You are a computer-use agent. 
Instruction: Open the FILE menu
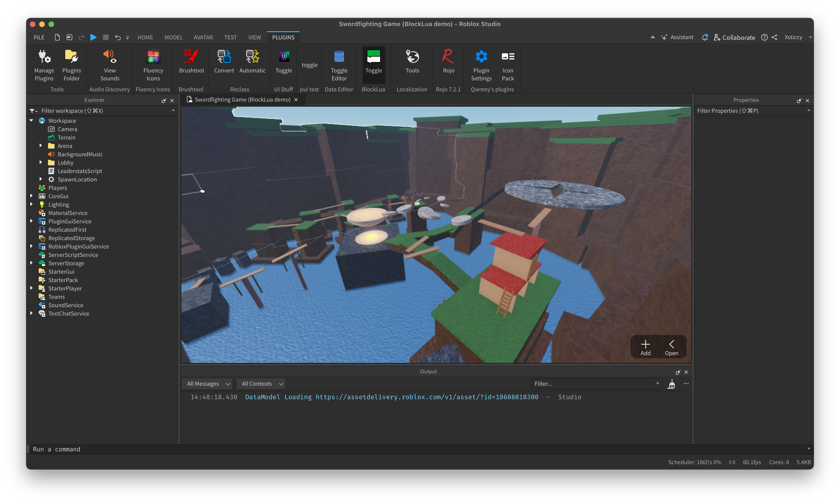(39, 37)
